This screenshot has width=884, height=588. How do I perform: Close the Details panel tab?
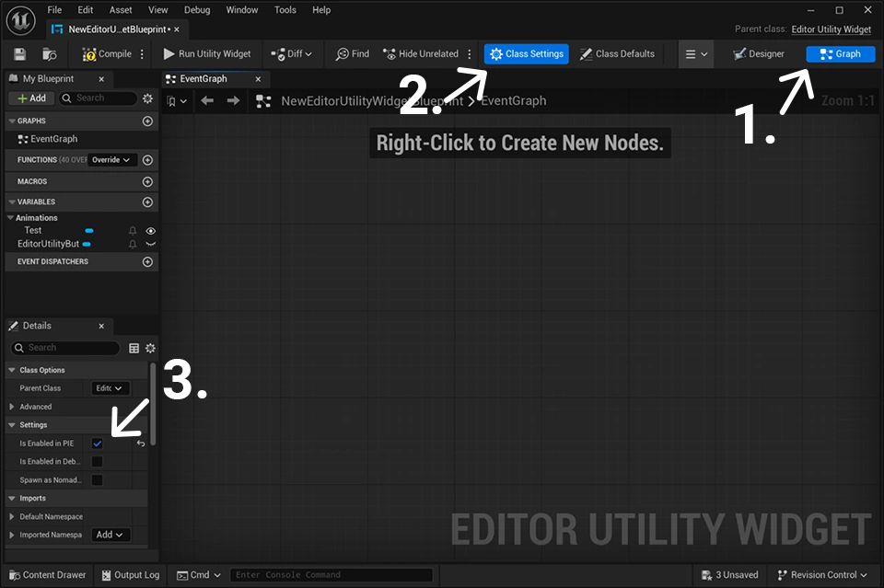(x=101, y=326)
